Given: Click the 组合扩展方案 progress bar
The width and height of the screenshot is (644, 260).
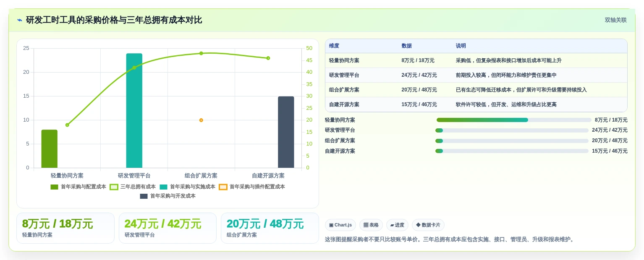Looking at the screenshot, I should tap(512, 141).
